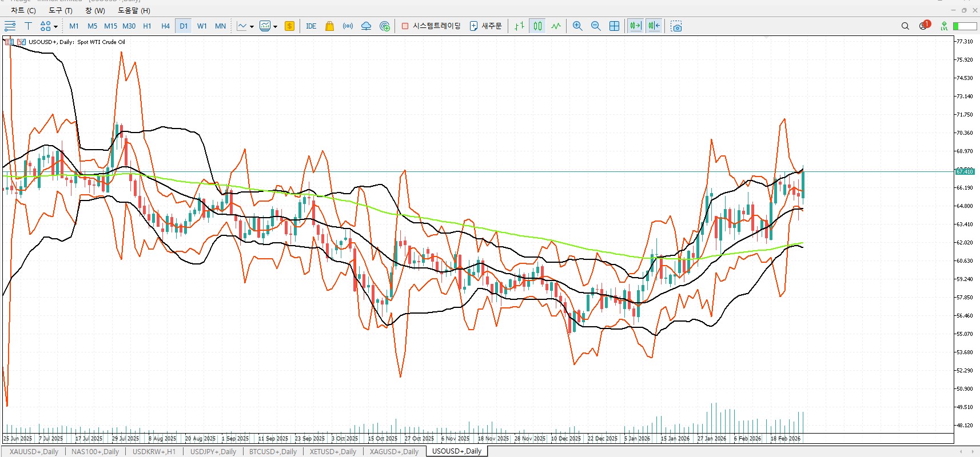Zoom in on the chart
Viewport: 980px width, 457px height.
point(577,26)
